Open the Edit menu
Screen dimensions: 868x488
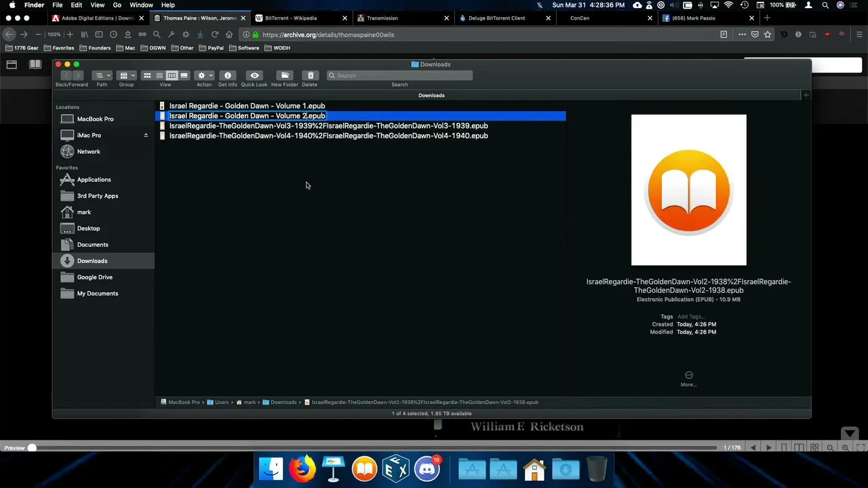click(x=77, y=5)
